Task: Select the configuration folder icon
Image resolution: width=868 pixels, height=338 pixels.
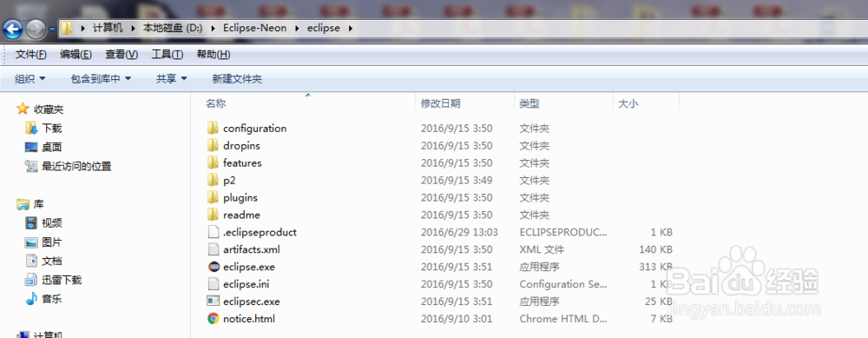Action: click(x=214, y=128)
